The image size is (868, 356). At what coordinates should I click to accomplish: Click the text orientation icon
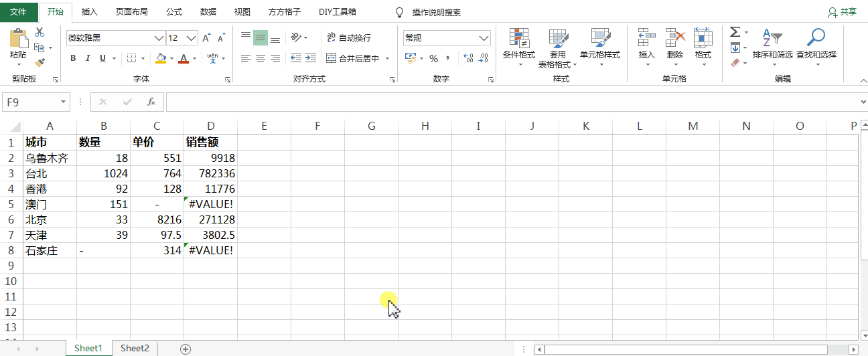coord(296,38)
